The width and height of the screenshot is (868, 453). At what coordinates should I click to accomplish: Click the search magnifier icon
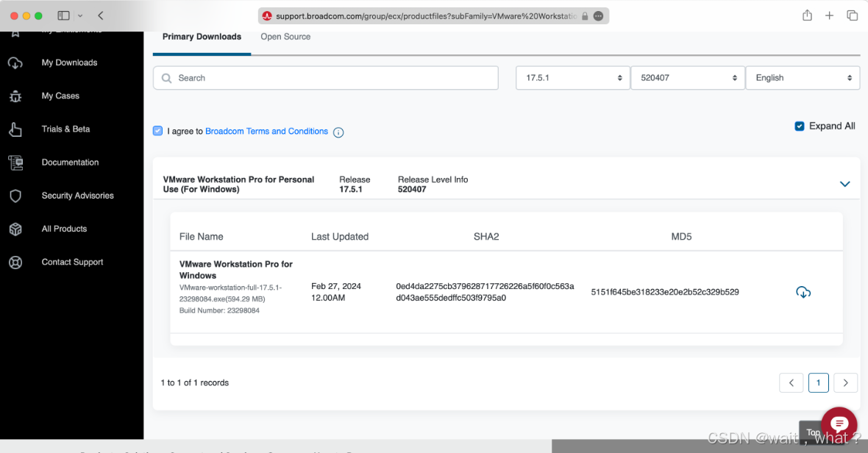[x=167, y=79]
